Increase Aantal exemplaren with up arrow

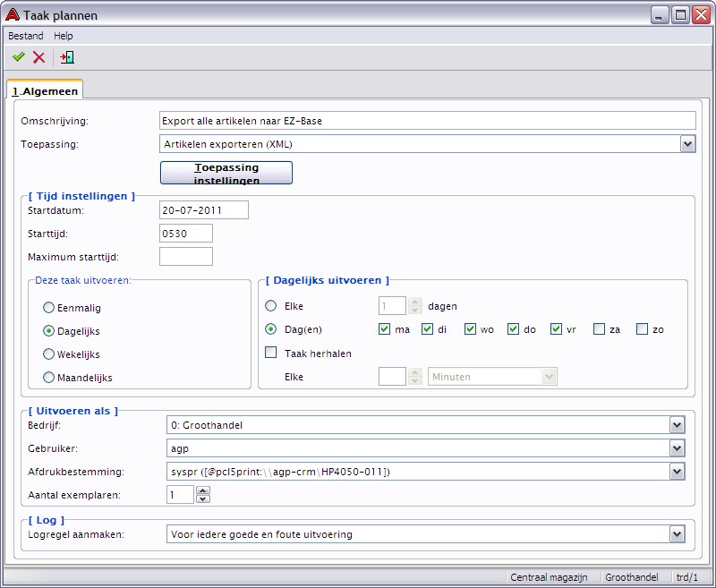203,490
